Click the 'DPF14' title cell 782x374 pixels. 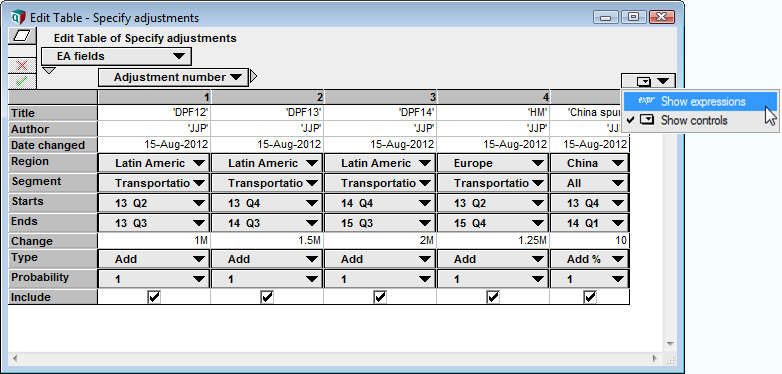380,113
